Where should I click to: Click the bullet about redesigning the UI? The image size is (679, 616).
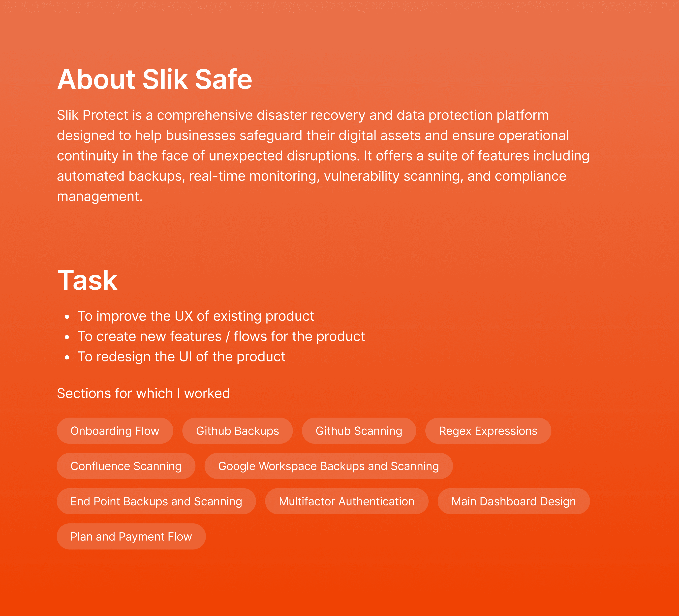pos(181,357)
